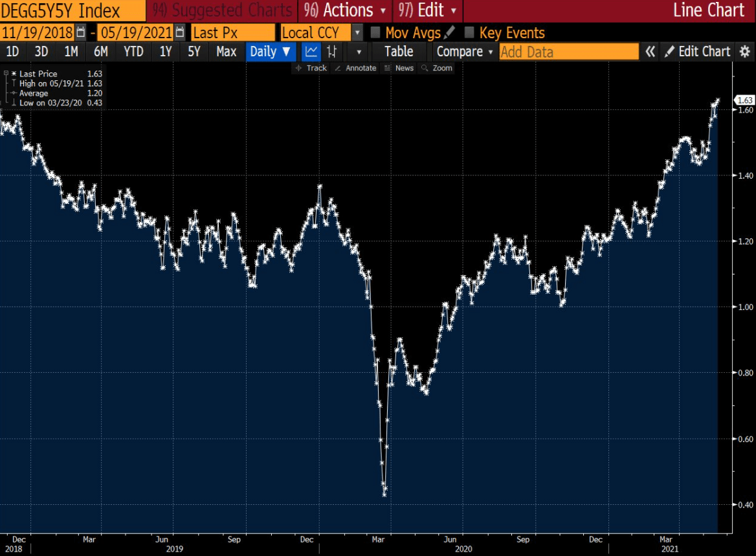Open the Edit menu
The height and width of the screenshot is (556, 756).
point(427,10)
